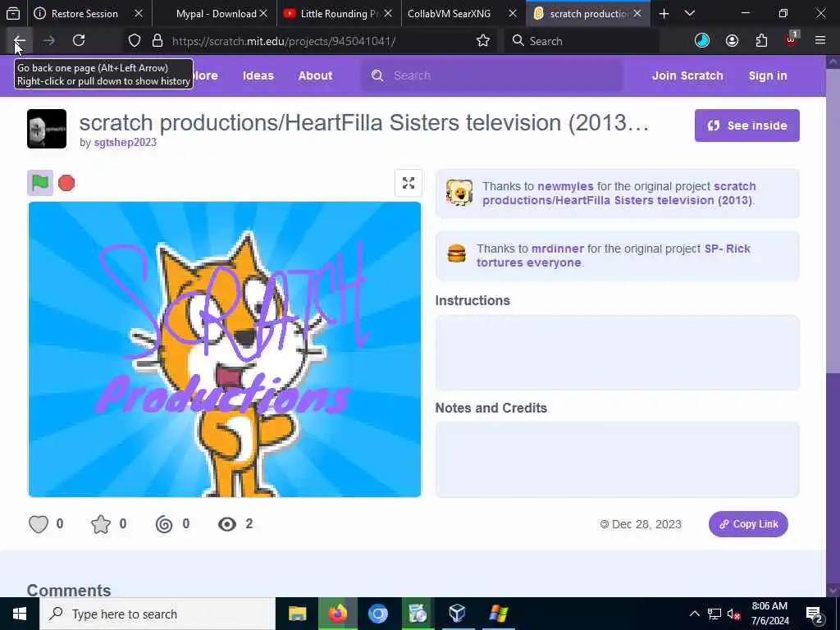
Task: Open File Explorer from the taskbar
Action: pyautogui.click(x=297, y=614)
